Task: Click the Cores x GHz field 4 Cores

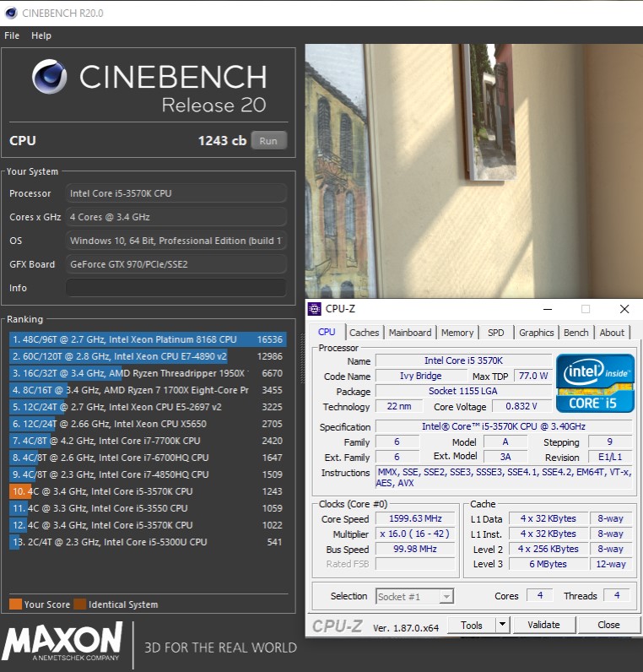Action: click(x=176, y=217)
